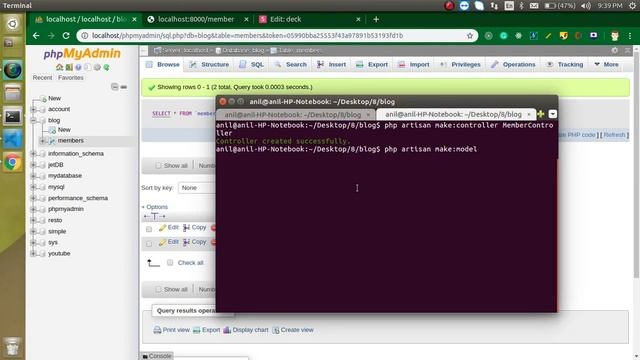
Task: Reload the browser page
Action: pyautogui.click(x=66, y=36)
